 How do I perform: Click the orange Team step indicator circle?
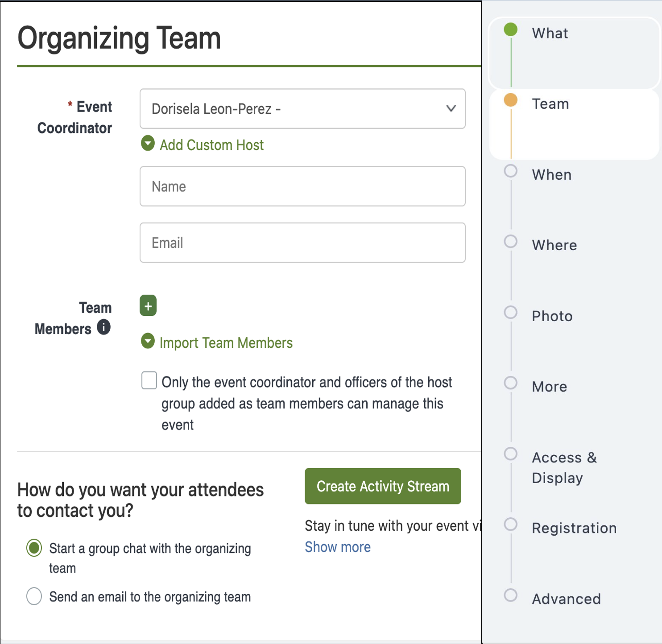click(x=510, y=100)
